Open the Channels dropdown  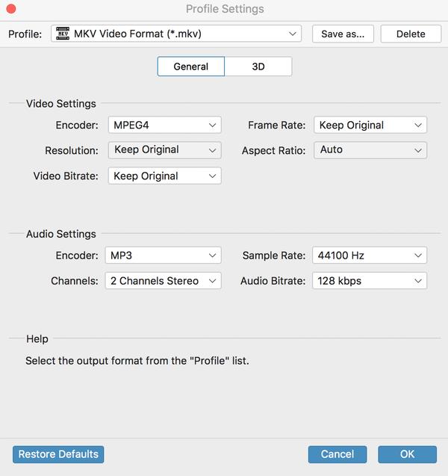coord(164,281)
